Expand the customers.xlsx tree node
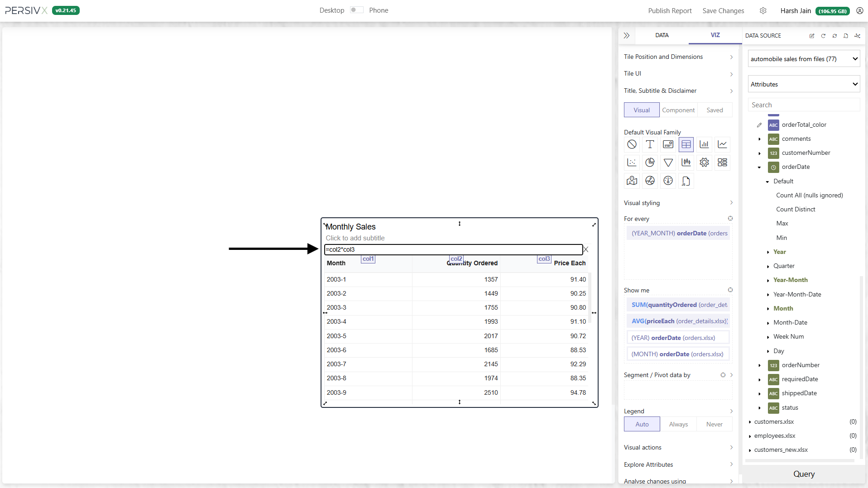This screenshot has height=488, width=868. click(x=750, y=422)
